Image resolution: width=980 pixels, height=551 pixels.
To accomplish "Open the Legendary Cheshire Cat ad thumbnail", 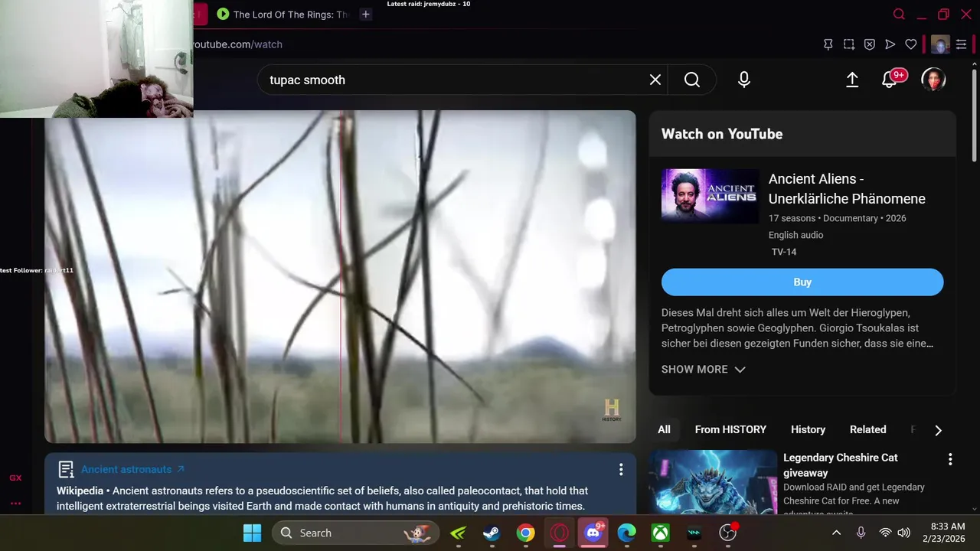I will coord(713,482).
